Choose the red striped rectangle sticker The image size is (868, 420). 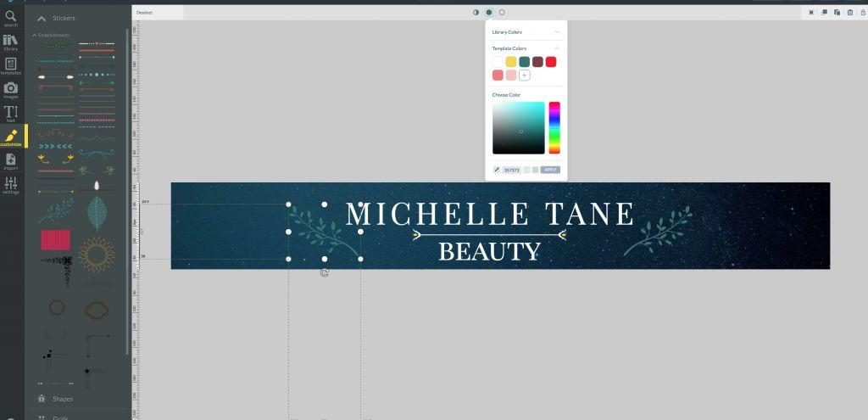click(55, 240)
